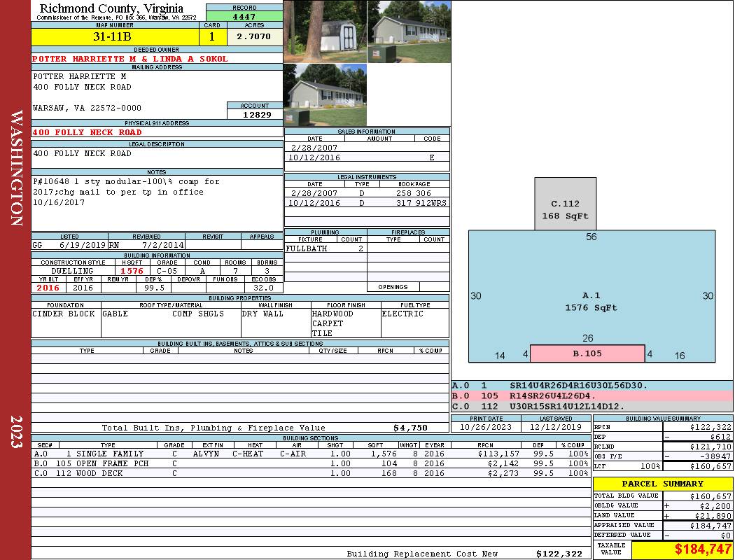Click the red year built 2016 value
The height and width of the screenshot is (560, 735).
[x=48, y=288]
